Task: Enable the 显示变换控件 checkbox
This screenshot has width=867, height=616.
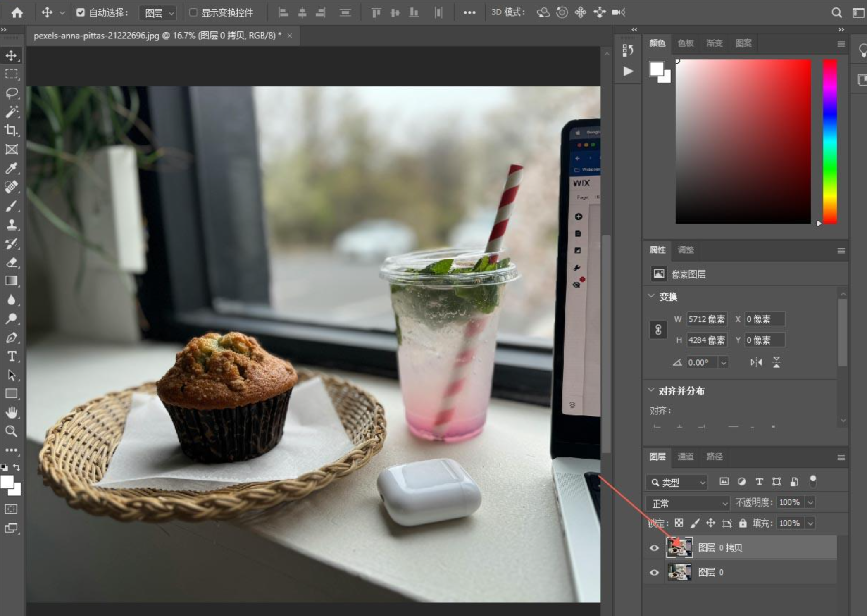Action: tap(193, 13)
